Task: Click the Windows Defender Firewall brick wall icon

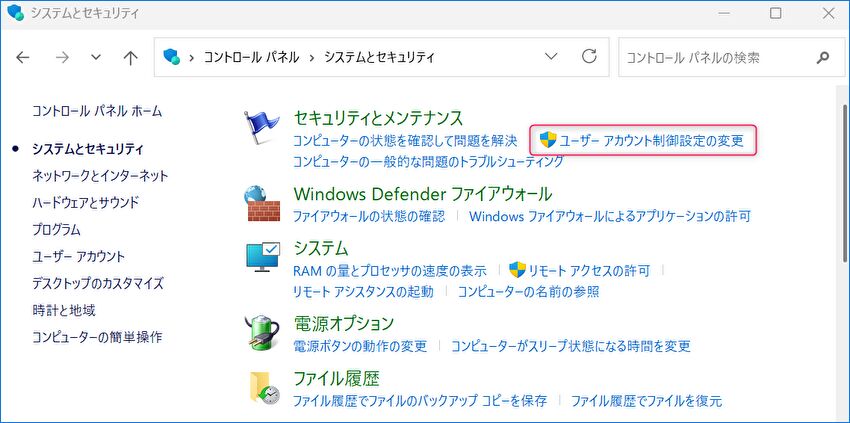Action: pyautogui.click(x=262, y=203)
